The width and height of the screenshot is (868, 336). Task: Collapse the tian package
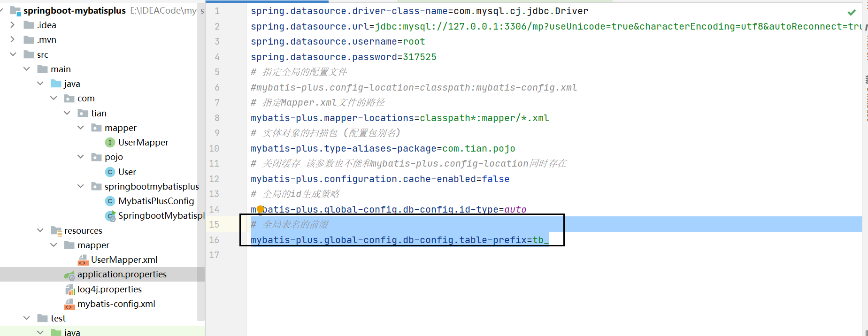point(67,113)
